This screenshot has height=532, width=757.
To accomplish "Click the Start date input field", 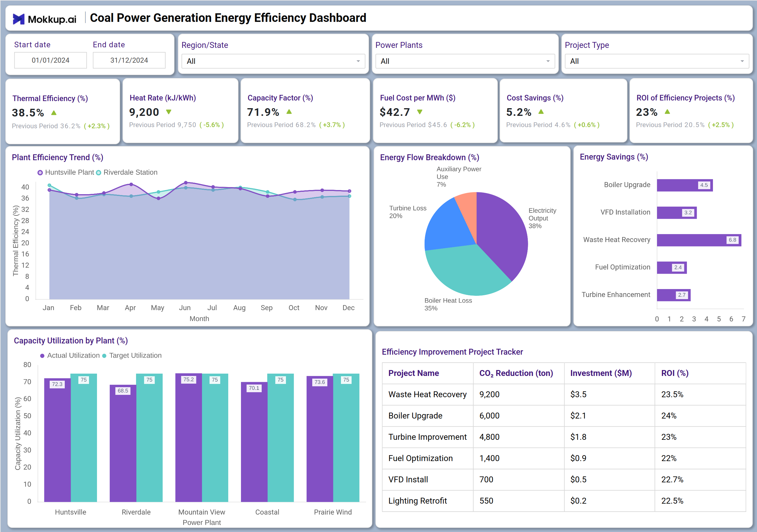I will [51, 60].
